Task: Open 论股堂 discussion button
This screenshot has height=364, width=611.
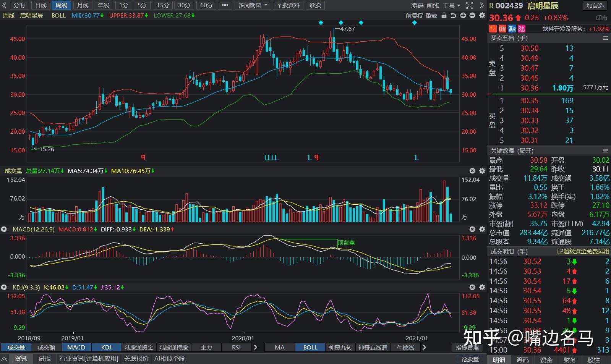Action: pos(470,359)
